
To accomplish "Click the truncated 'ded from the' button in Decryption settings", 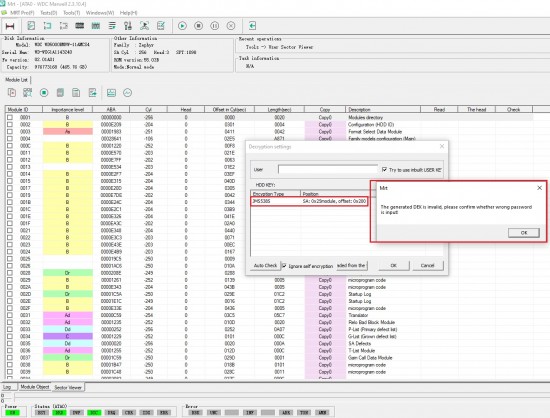I will point(351,265).
